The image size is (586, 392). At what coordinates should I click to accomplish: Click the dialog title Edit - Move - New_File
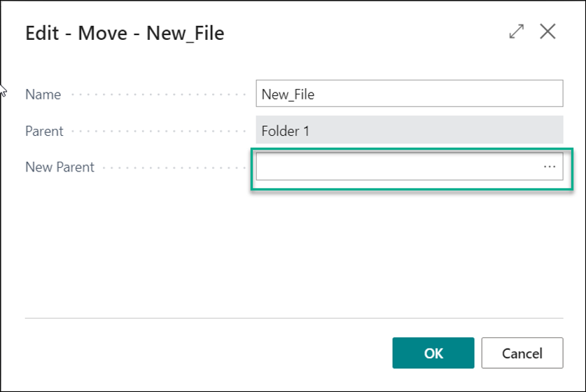coord(125,34)
